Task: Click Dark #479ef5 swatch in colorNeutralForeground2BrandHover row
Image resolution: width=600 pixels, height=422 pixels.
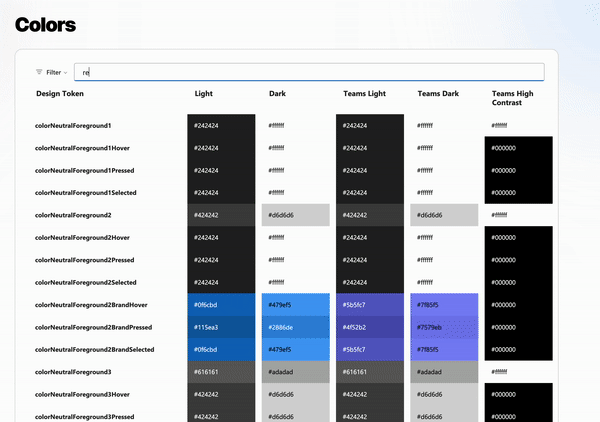Action: point(295,305)
